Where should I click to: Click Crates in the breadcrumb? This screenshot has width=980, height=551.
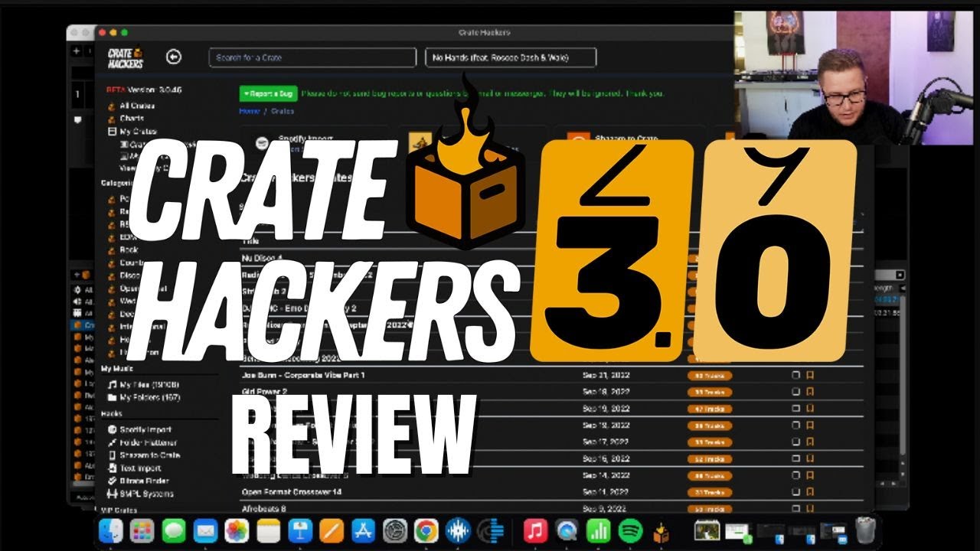[x=282, y=111]
